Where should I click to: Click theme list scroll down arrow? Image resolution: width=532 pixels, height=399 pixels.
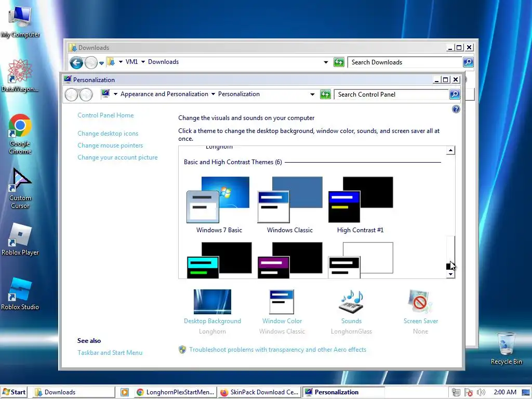[450, 274]
